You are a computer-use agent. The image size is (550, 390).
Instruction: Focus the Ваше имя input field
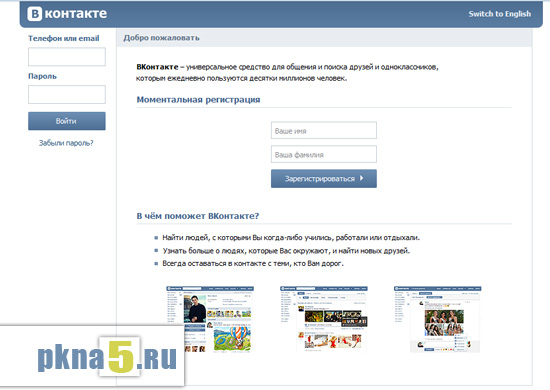pyautogui.click(x=324, y=130)
